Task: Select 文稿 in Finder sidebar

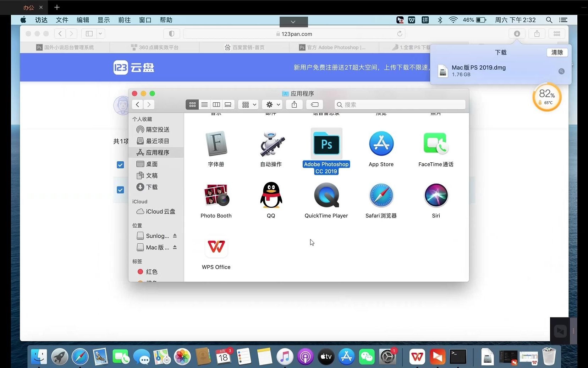Action: pos(156,175)
